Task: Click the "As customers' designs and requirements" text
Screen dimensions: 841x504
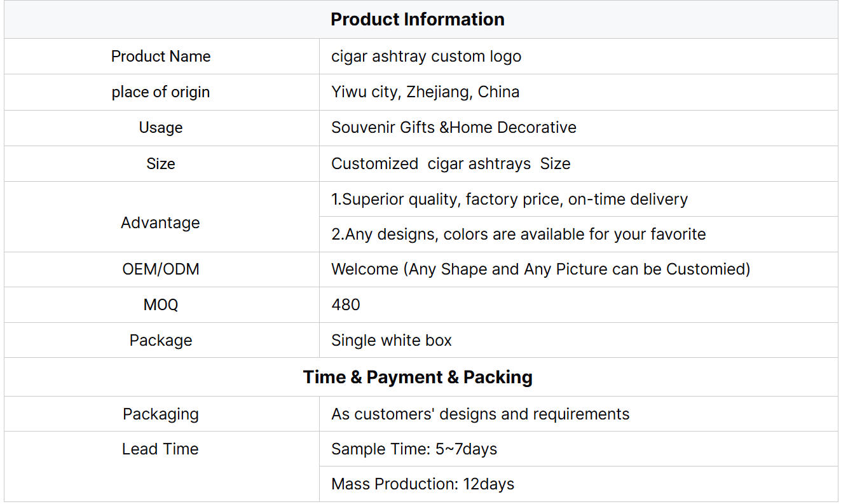Action: [x=480, y=414]
